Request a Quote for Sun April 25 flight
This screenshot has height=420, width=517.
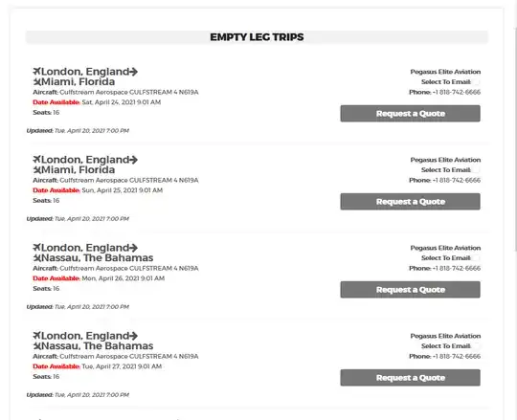pyautogui.click(x=410, y=202)
